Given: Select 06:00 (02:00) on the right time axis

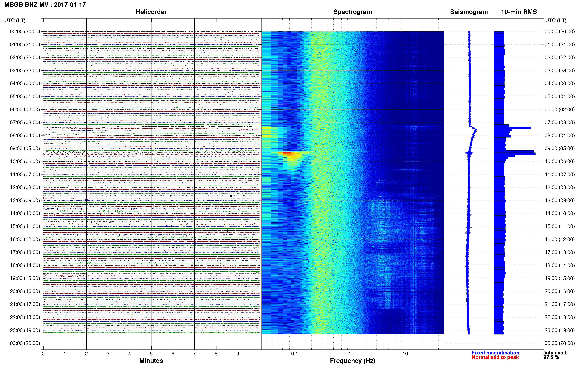Looking at the screenshot, I should click(x=560, y=110).
